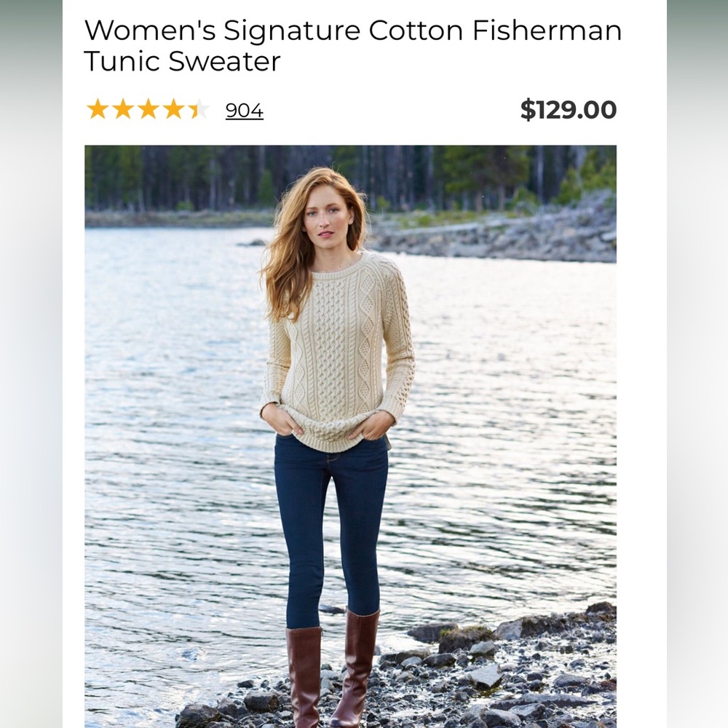Click the third gold rating star
The image size is (728, 728).
click(x=148, y=110)
